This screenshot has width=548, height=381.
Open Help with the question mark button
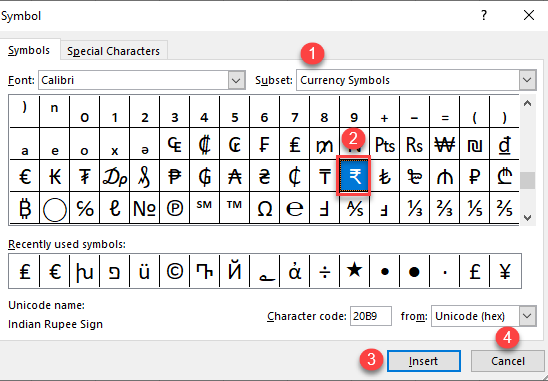click(x=484, y=15)
